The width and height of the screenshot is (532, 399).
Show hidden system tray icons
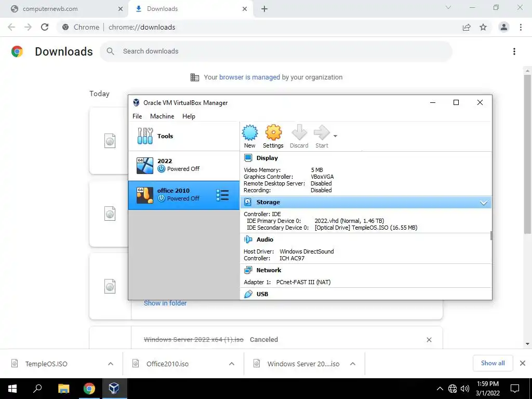440,389
